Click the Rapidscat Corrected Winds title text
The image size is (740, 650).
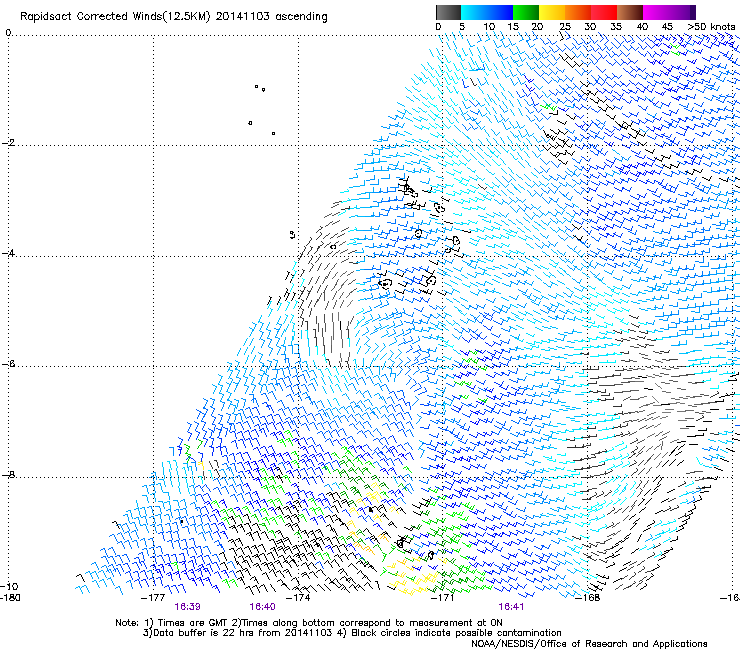[x=174, y=17]
